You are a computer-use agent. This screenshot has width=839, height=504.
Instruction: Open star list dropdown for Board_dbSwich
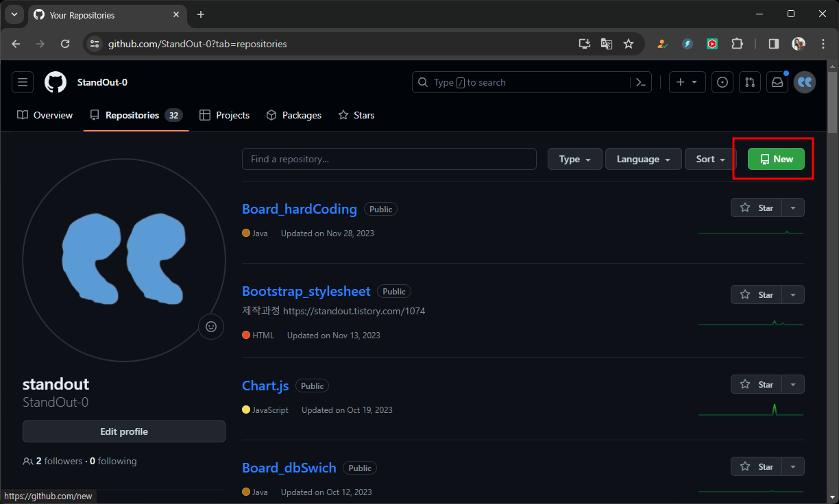(793, 466)
